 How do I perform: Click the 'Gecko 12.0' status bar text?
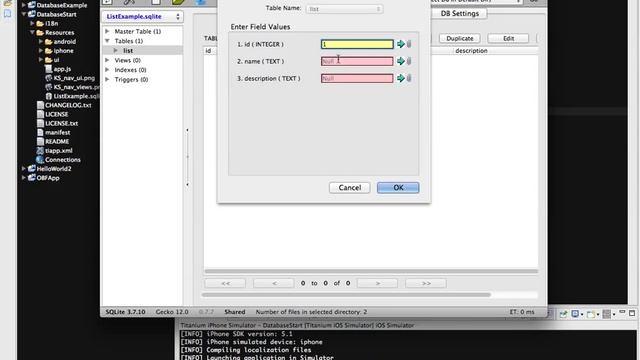pos(172,312)
